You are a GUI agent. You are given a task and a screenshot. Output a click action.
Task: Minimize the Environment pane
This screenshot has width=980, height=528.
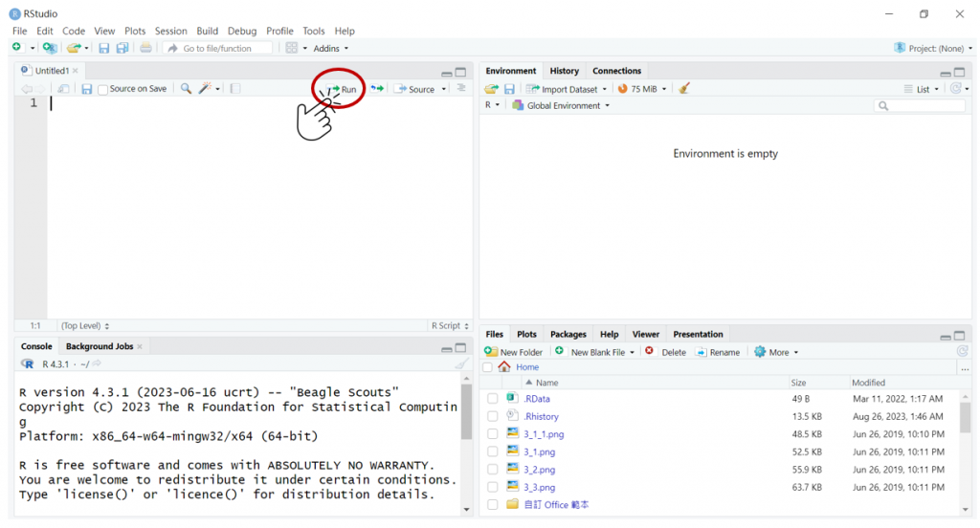pyautogui.click(x=946, y=73)
